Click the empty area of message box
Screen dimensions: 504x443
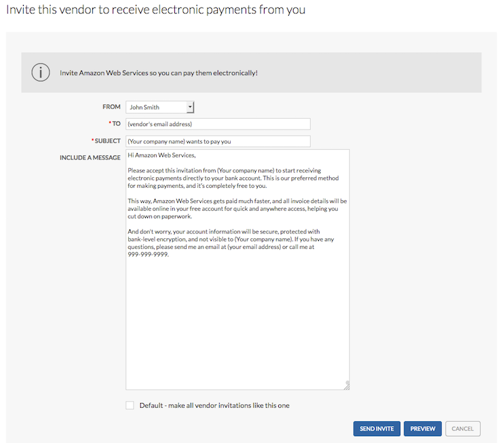(237, 322)
